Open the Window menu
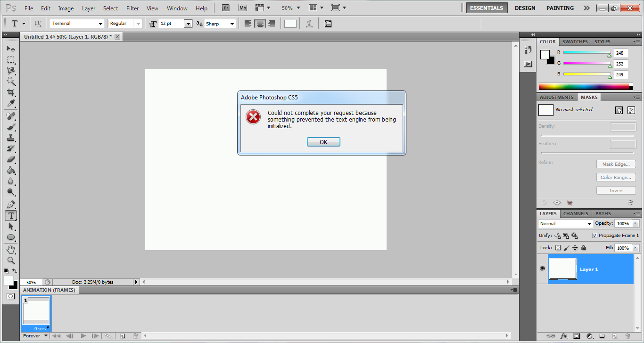Screen dimensions: 644x343 point(177,8)
